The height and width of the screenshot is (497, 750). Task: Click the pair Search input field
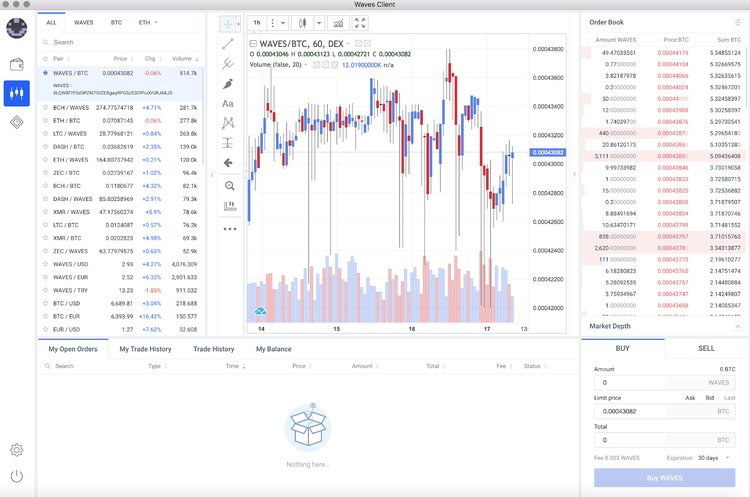click(120, 42)
